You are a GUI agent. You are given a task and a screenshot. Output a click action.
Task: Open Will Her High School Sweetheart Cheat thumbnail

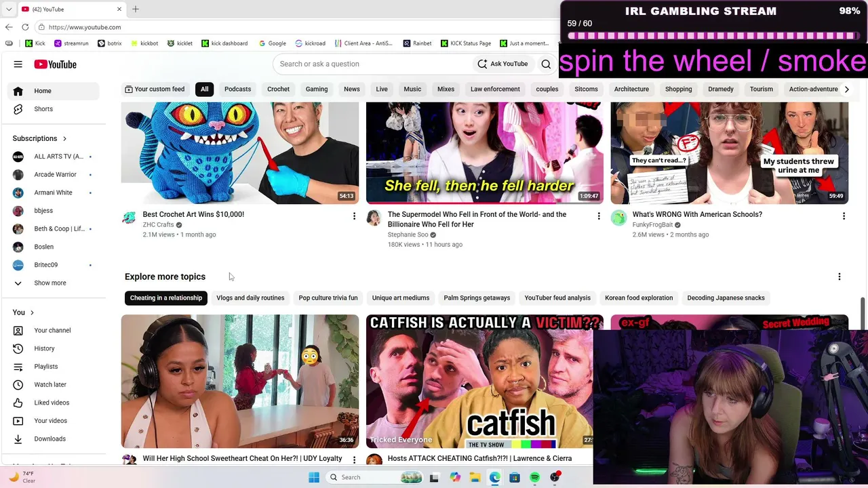pos(240,382)
